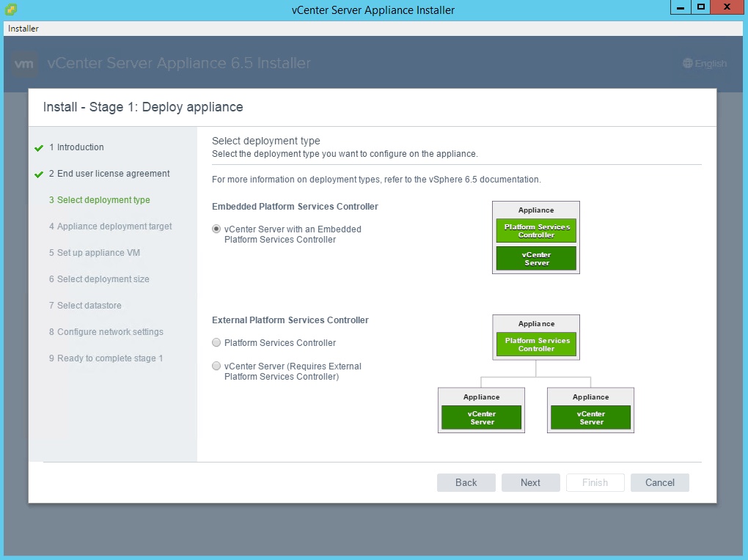
Task: Click Platform Services Controller box in embedded diagram
Action: [x=536, y=231]
